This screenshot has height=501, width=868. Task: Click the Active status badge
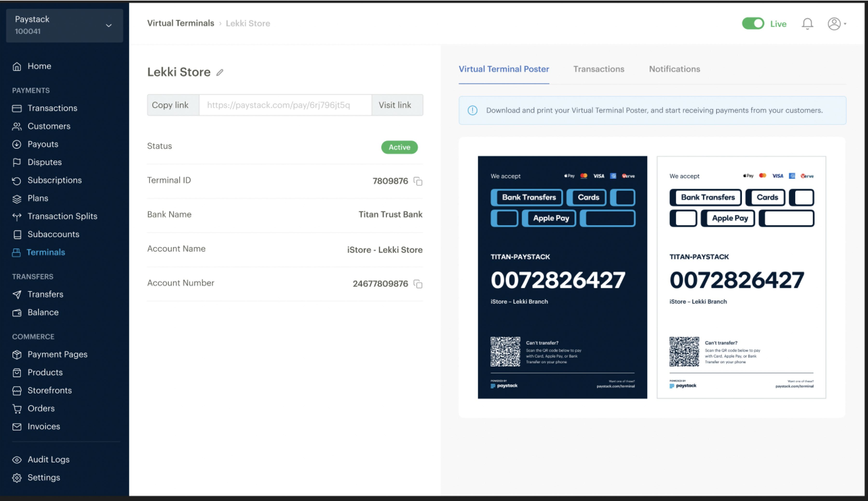tap(399, 147)
